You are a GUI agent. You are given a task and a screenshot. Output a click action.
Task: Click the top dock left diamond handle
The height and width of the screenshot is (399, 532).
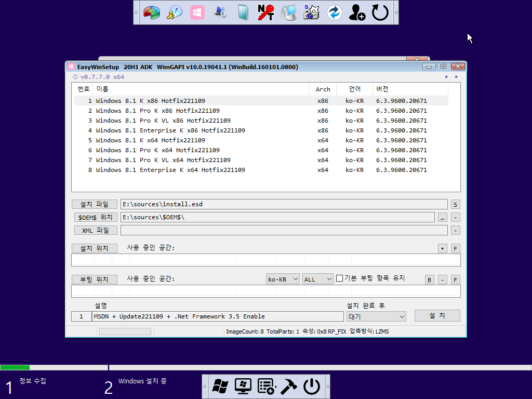click(136, 12)
